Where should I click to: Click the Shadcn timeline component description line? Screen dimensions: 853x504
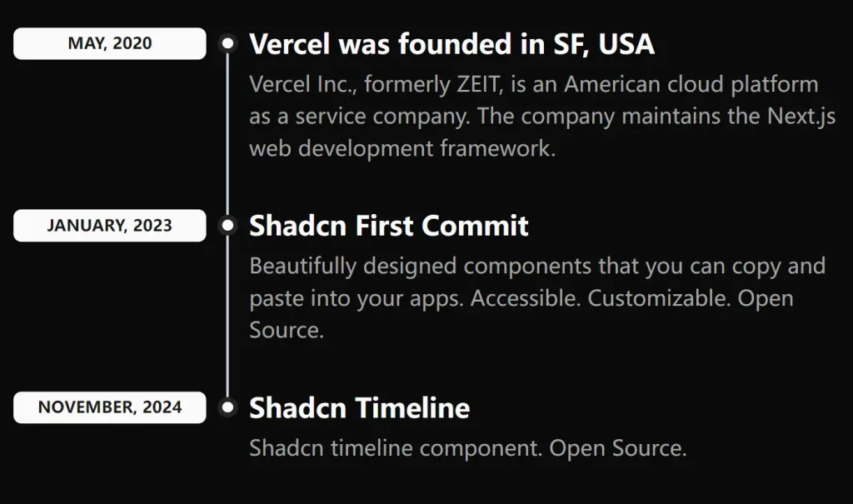coord(467,447)
